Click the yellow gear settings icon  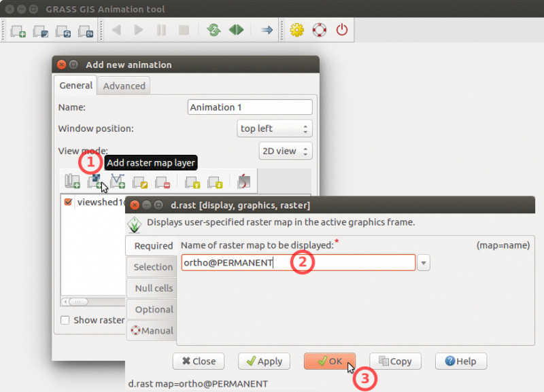296,31
